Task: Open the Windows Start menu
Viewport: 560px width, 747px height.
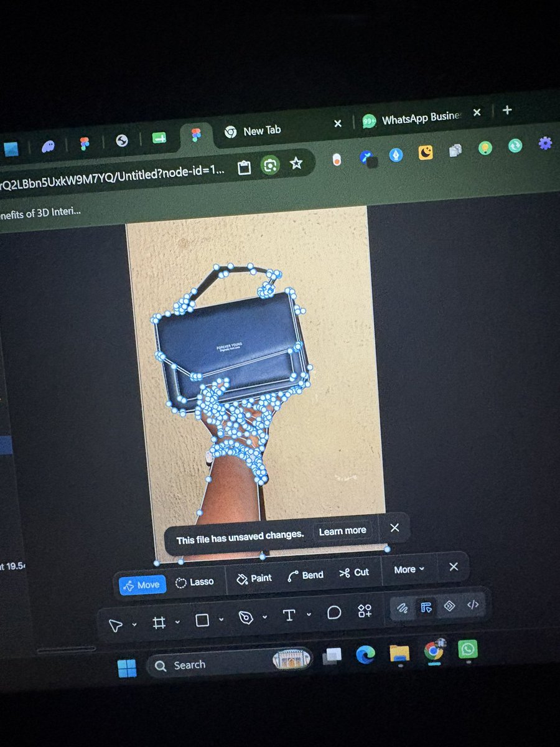Action: [x=127, y=669]
